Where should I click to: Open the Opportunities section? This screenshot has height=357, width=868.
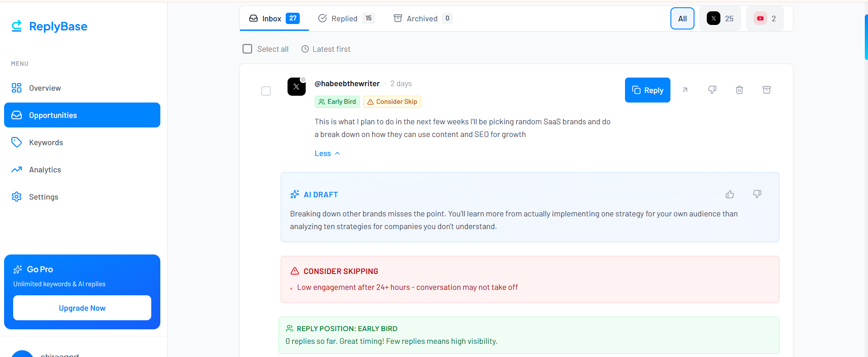click(82, 115)
